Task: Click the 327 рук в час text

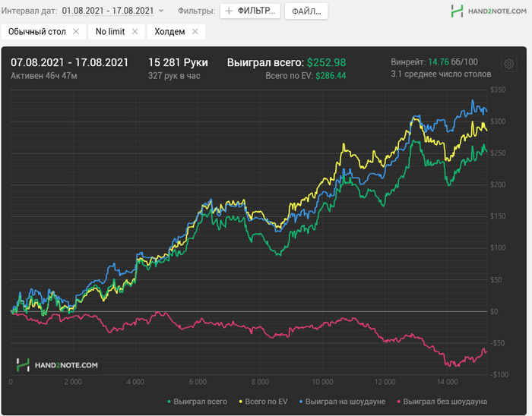Action: click(174, 76)
